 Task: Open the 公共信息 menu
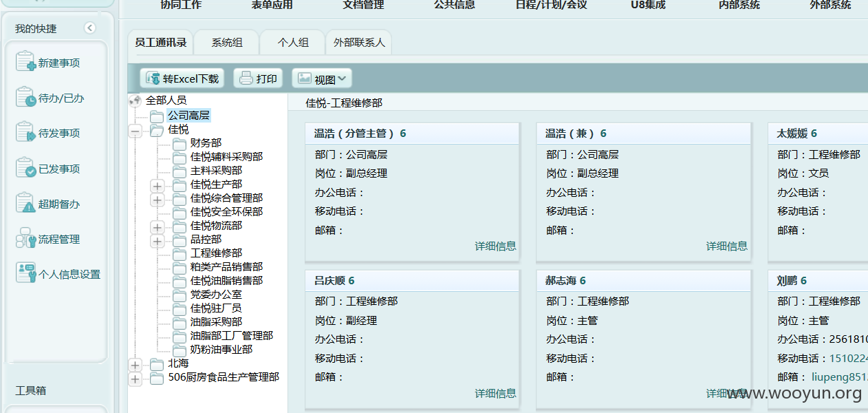click(x=455, y=5)
